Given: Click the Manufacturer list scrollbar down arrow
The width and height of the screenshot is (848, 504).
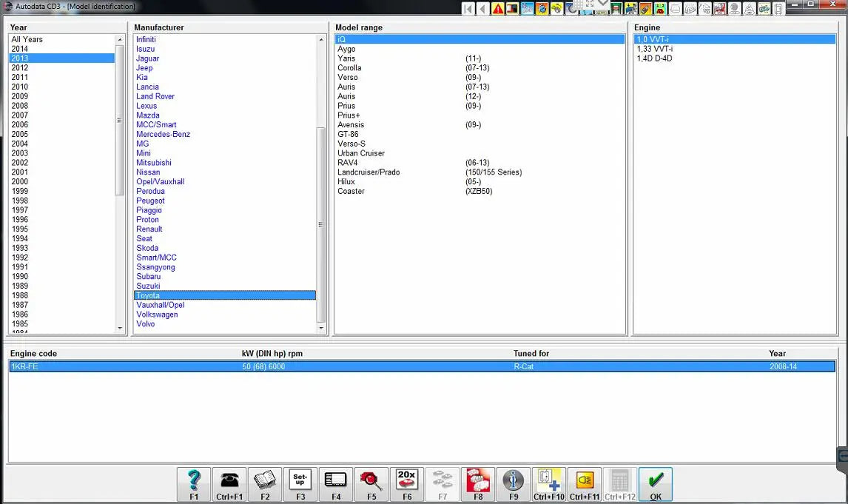Looking at the screenshot, I should click(x=320, y=326).
